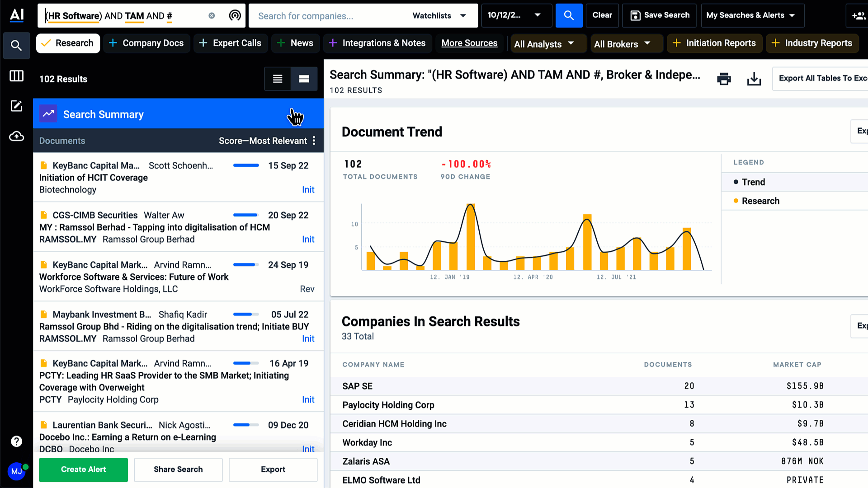Open the notes edit icon in sidebar
868x488 pixels.
pos(16,106)
